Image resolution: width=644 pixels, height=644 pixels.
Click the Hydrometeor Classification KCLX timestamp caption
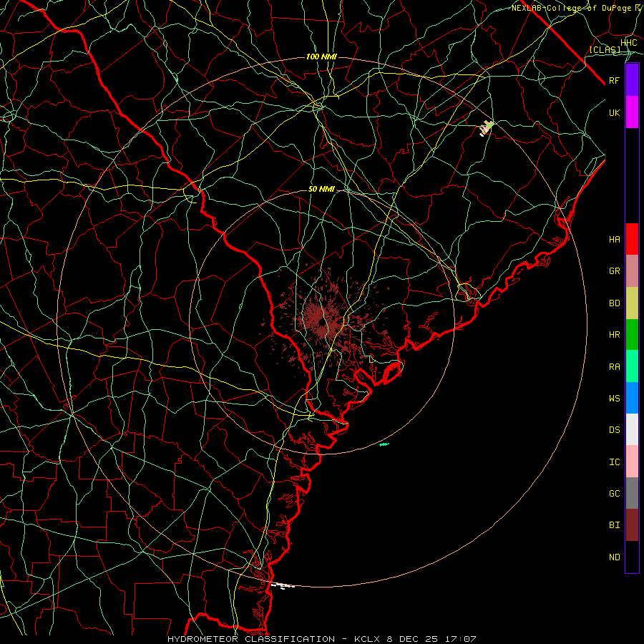point(322,639)
